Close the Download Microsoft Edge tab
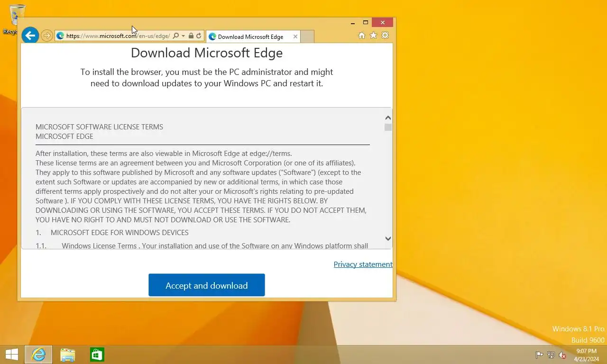This screenshot has width=607, height=364. click(295, 36)
